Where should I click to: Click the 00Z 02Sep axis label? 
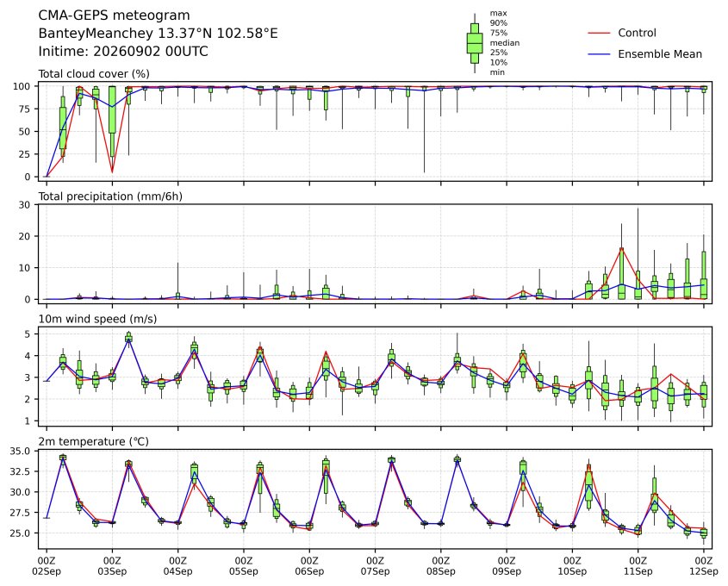click(47, 566)
